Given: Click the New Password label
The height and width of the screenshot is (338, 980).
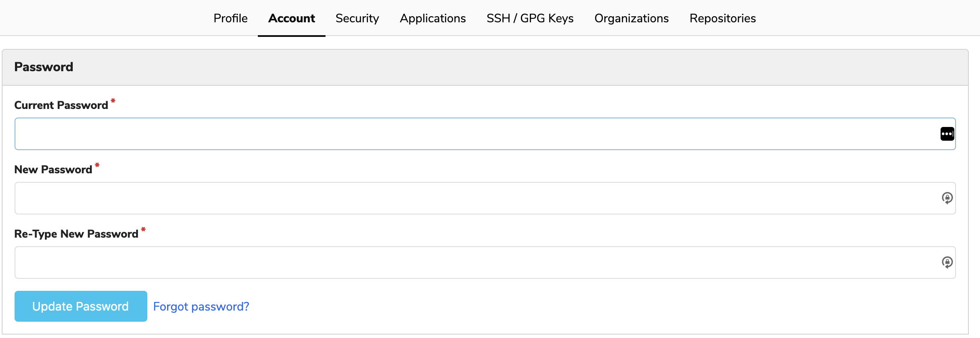Looking at the screenshot, I should (53, 169).
